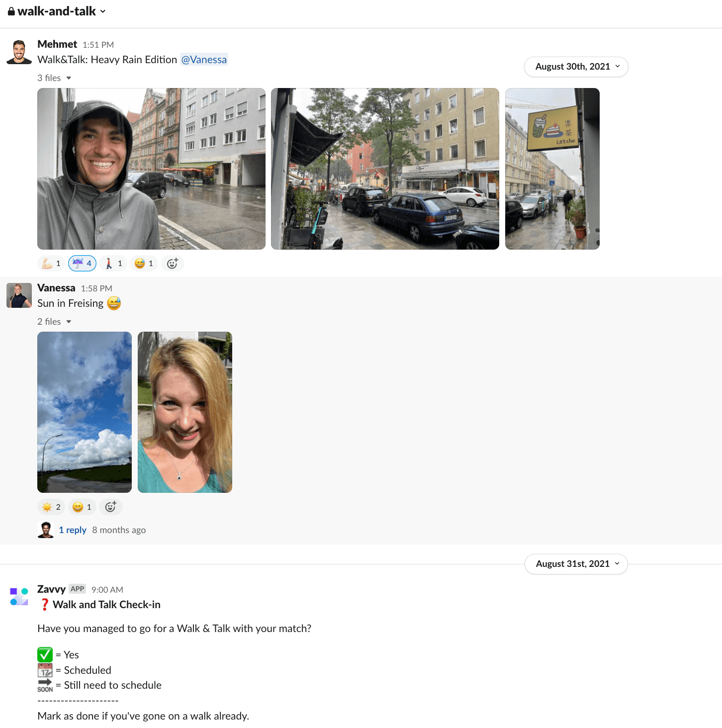Collapse the 2 files attachment list

coord(55,322)
